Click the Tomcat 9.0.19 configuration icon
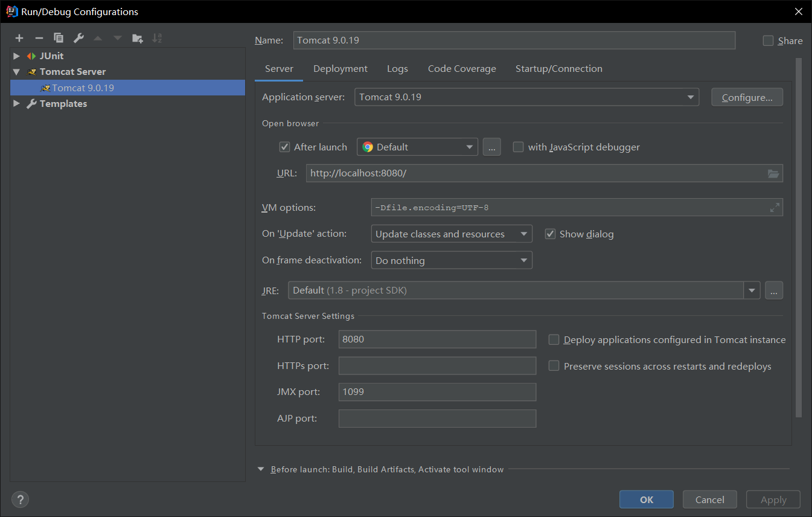The image size is (812, 517). click(45, 88)
